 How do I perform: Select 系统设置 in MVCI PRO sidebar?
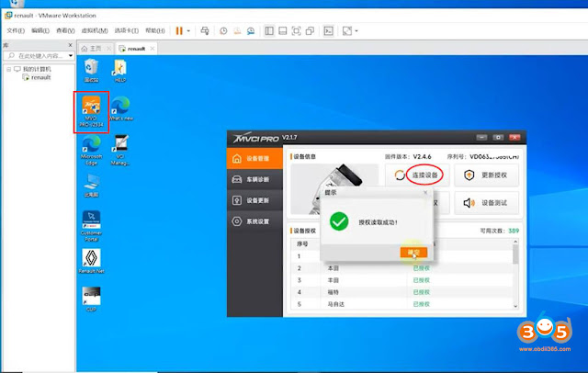[254, 221]
